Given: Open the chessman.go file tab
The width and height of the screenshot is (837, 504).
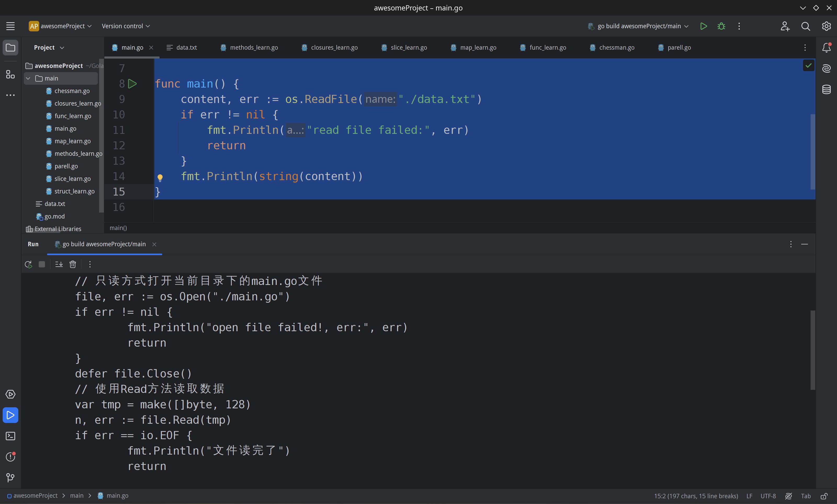Looking at the screenshot, I should [x=615, y=47].
